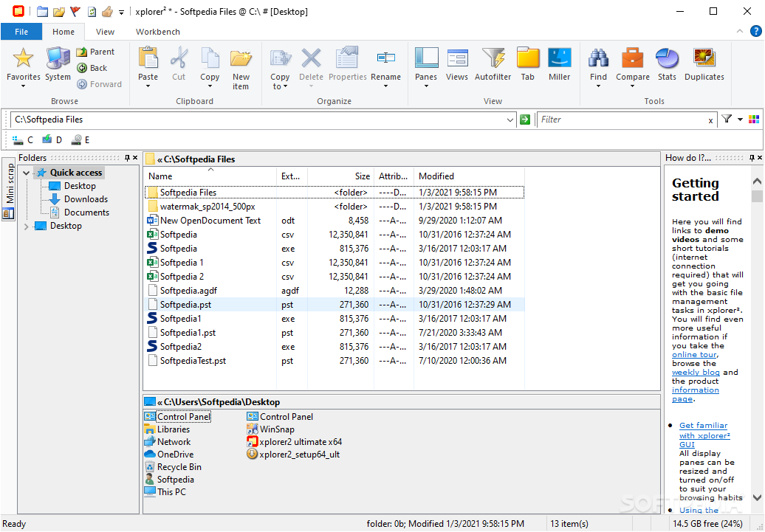Pin the How do I panel
The width and height of the screenshot is (765, 532).
pos(752,157)
